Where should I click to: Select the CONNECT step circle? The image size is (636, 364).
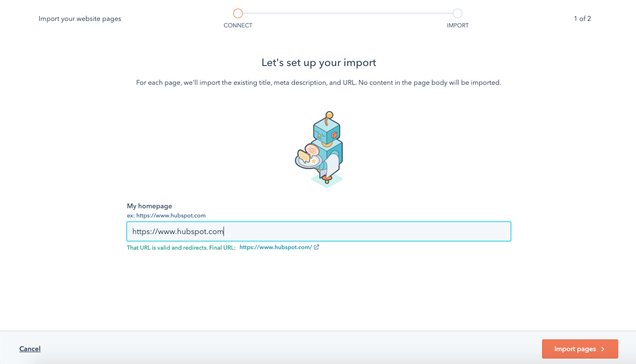coord(238,13)
